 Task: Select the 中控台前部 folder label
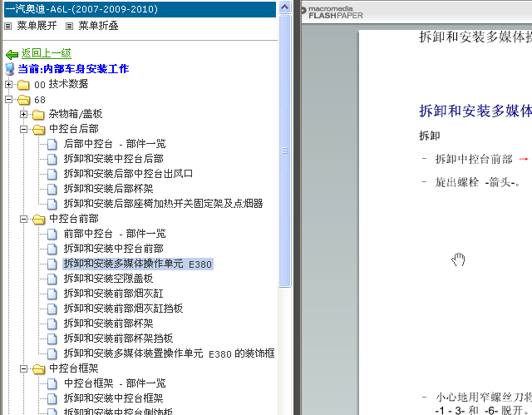tap(74, 219)
